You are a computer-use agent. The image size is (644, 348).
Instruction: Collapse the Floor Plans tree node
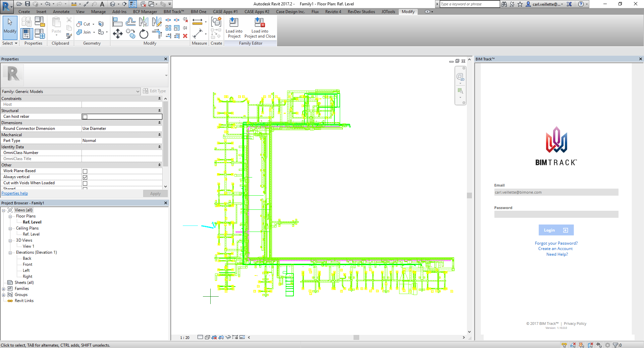10,216
